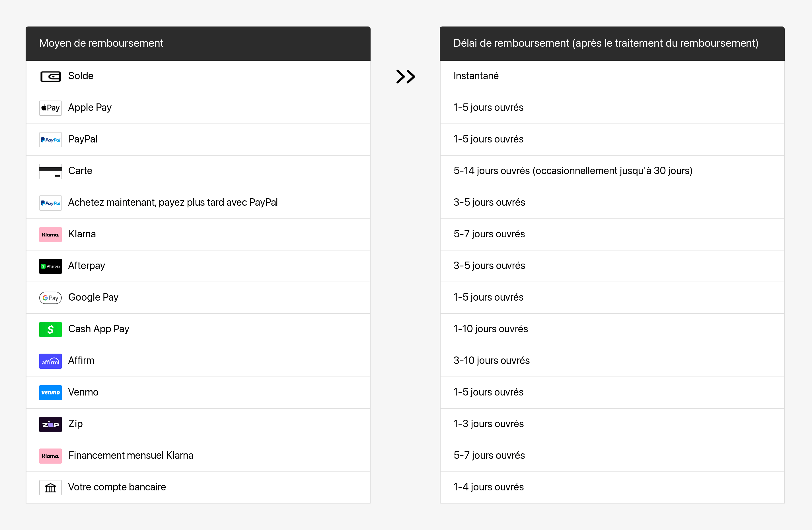The image size is (812, 530).
Task: Click the purple Affirm logo icon
Action: 50,361
